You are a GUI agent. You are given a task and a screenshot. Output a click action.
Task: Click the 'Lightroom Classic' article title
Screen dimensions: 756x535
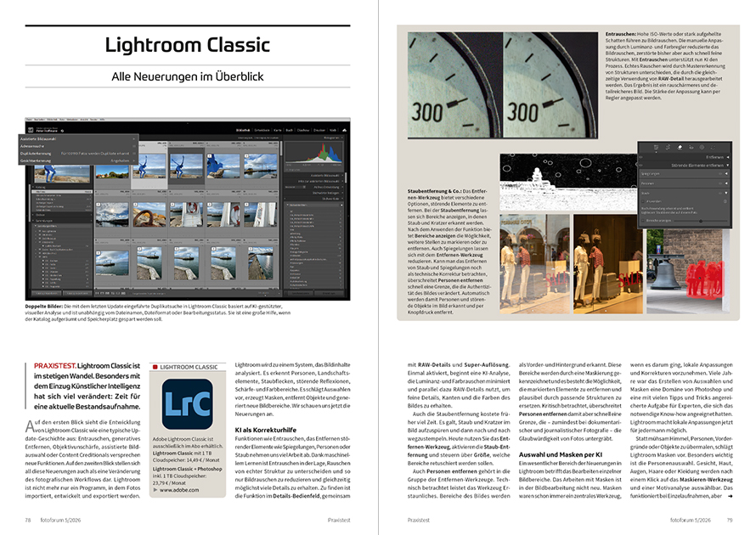click(188, 45)
